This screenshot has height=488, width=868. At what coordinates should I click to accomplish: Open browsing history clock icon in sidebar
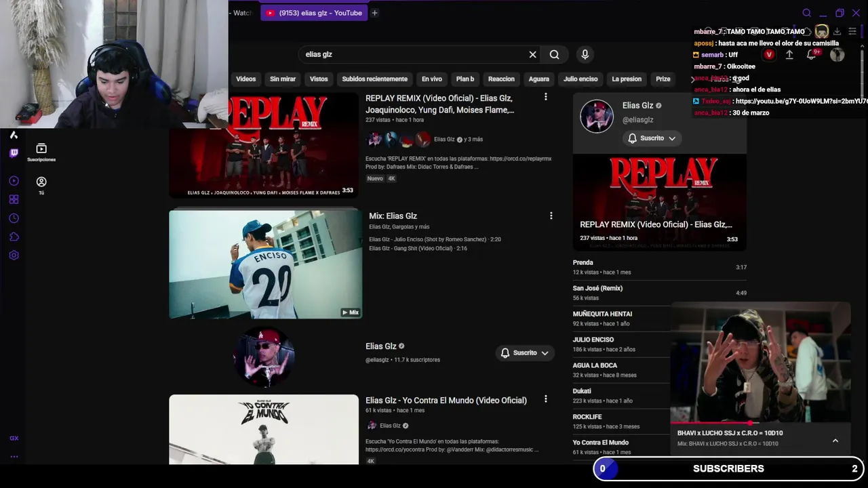(14, 218)
